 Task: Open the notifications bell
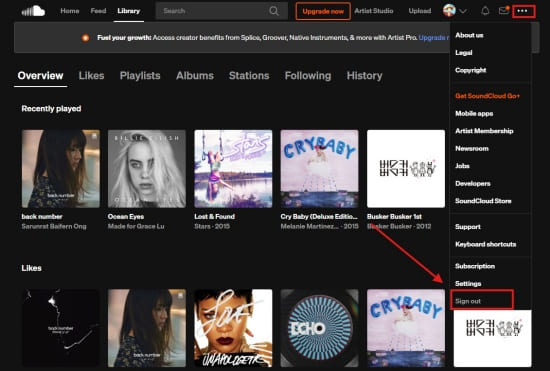[x=485, y=11]
